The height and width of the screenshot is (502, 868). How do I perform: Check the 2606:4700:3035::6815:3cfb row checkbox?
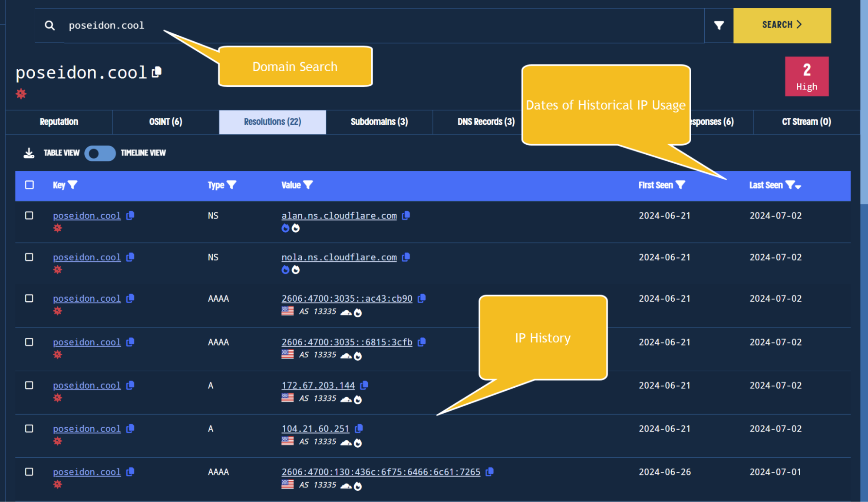click(29, 342)
